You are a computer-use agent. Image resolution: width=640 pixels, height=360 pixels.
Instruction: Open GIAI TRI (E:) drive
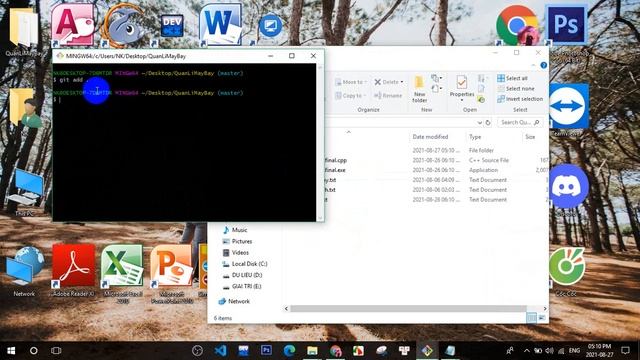click(x=242, y=287)
